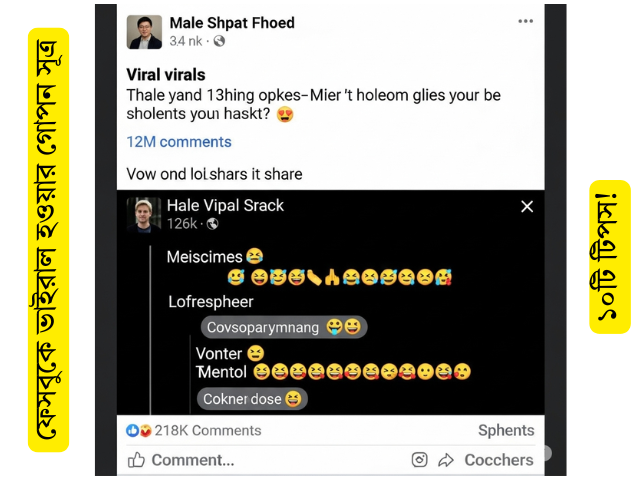
Task: Select the Cokner dose reply bubble
Action: coord(252,398)
